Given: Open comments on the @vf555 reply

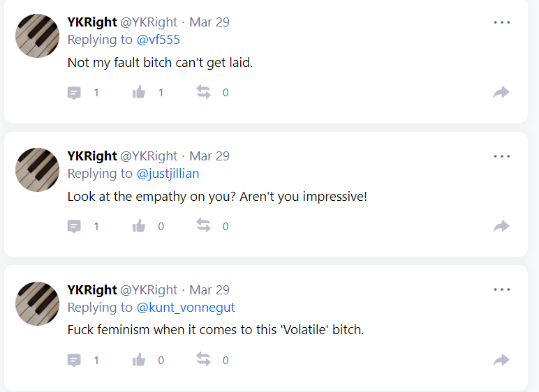Looking at the screenshot, I should pyautogui.click(x=74, y=93).
